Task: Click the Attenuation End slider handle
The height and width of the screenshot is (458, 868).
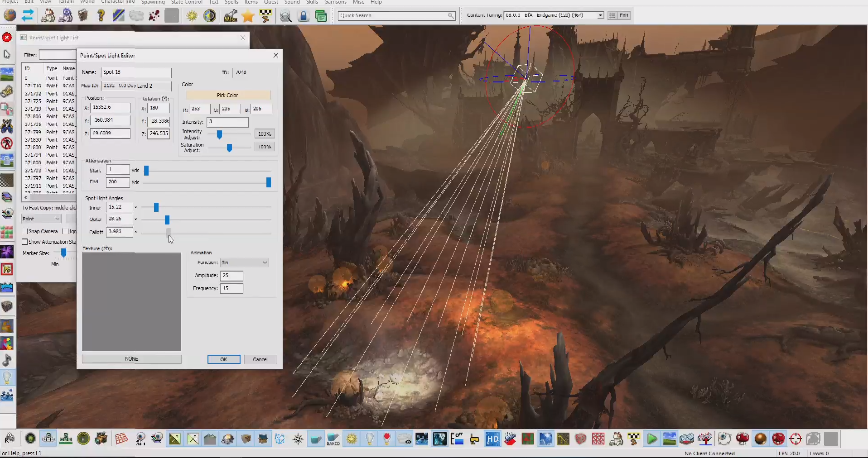Action: pos(269,182)
